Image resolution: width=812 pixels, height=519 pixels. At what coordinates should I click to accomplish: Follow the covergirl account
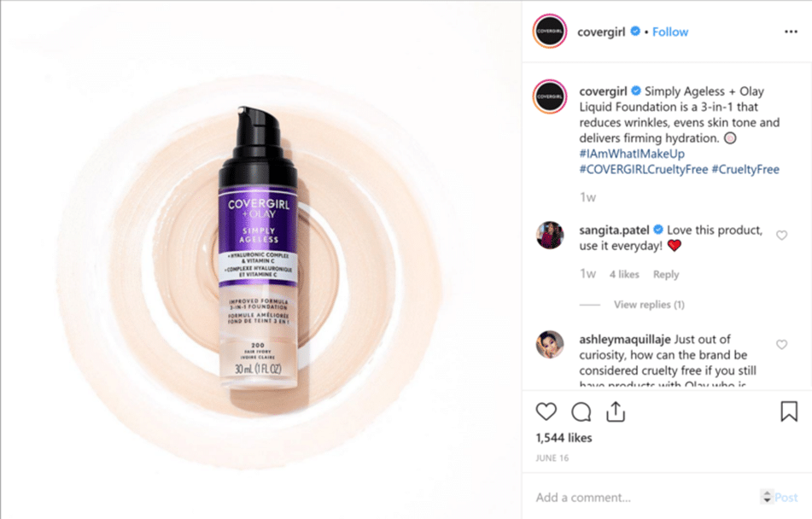tap(670, 32)
